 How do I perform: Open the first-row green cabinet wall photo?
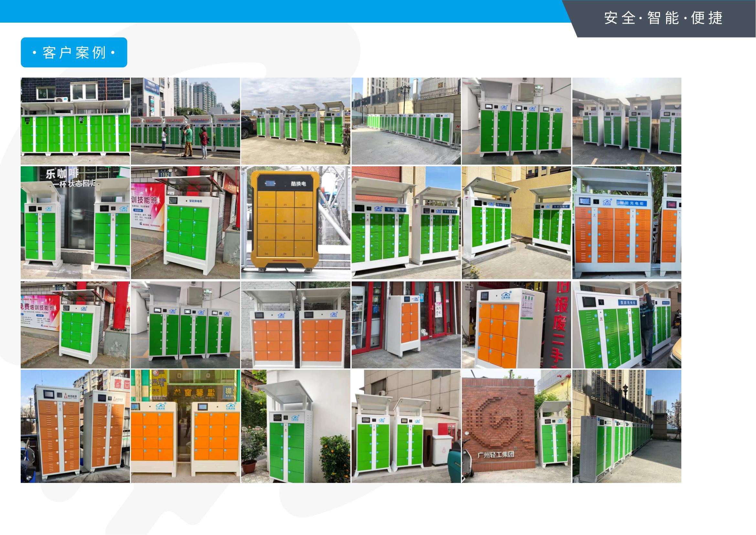(x=75, y=121)
